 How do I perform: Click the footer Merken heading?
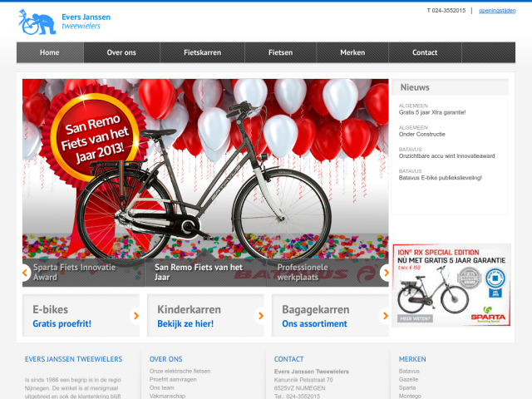click(x=412, y=359)
